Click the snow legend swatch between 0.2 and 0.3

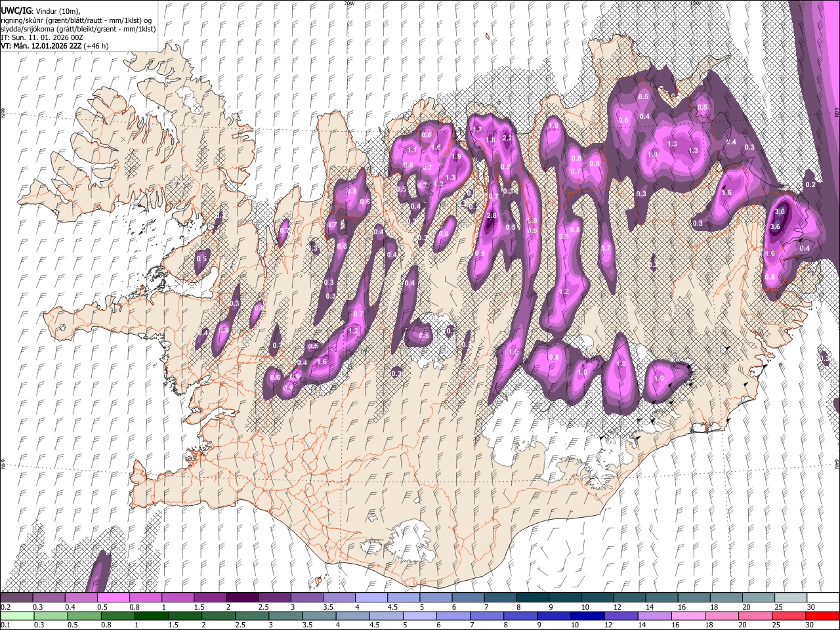(16, 598)
